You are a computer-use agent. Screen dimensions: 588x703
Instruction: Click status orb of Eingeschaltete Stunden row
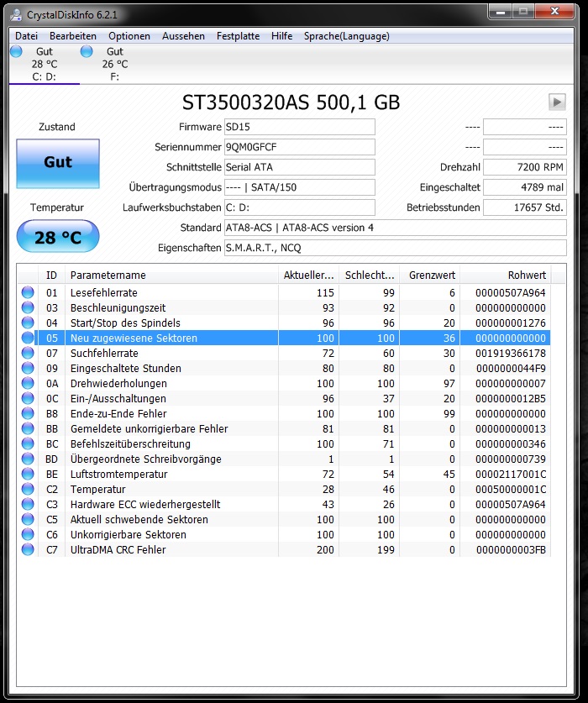pos(28,368)
